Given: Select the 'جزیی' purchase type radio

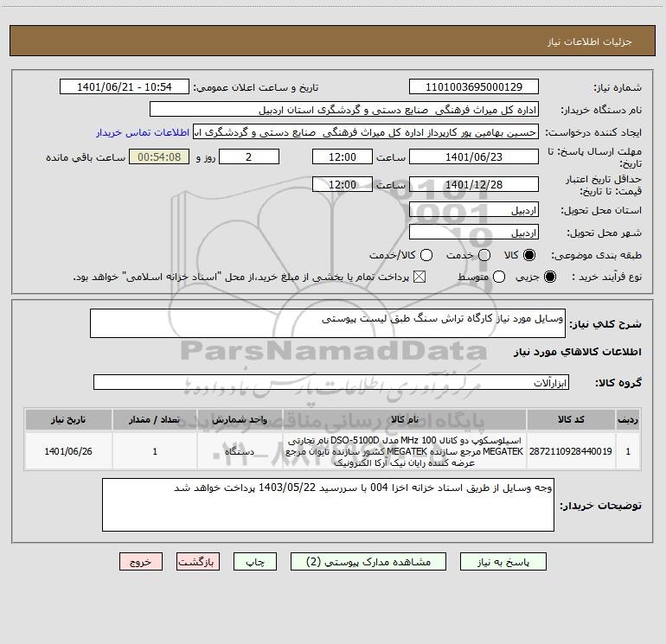Looking at the screenshot, I should click(x=549, y=277).
